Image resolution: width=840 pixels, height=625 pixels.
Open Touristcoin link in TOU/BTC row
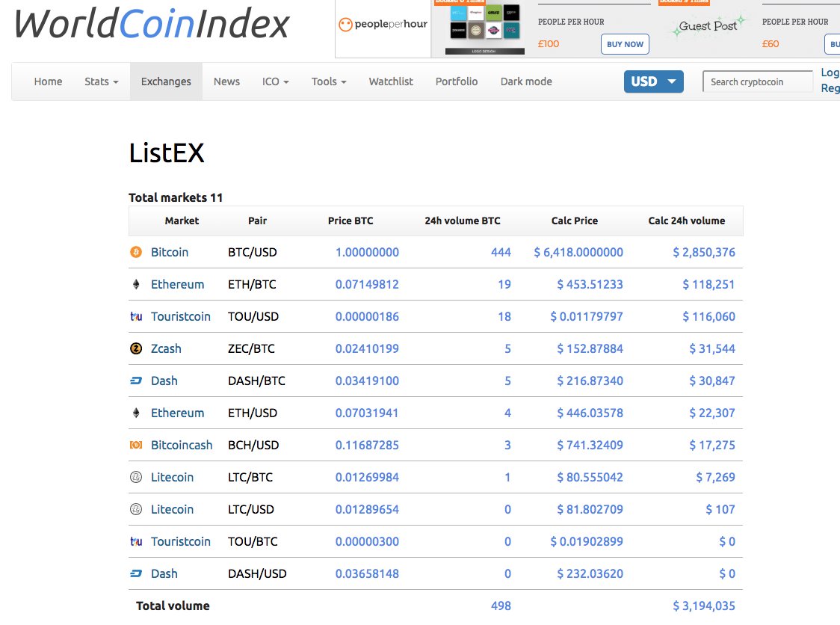[181, 541]
